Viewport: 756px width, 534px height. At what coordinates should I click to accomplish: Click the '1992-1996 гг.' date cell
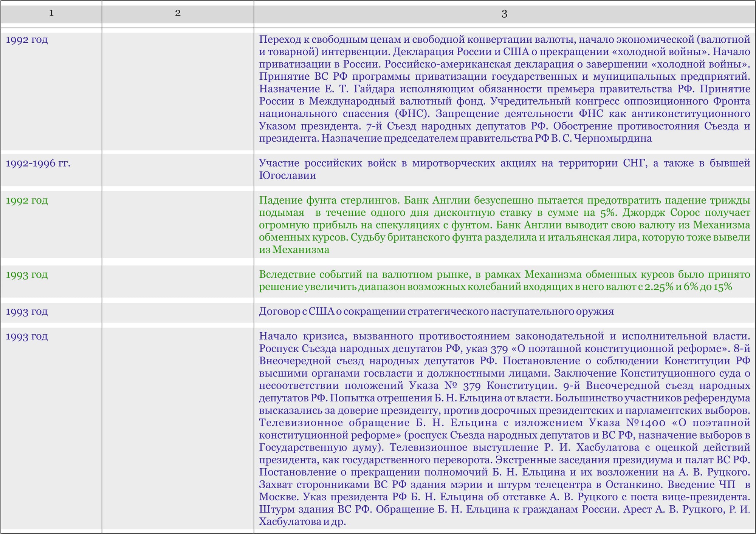click(x=51, y=170)
